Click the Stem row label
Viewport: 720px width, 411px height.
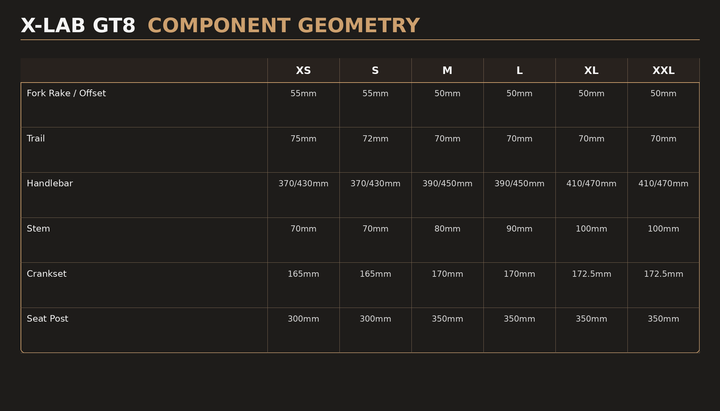38,228
